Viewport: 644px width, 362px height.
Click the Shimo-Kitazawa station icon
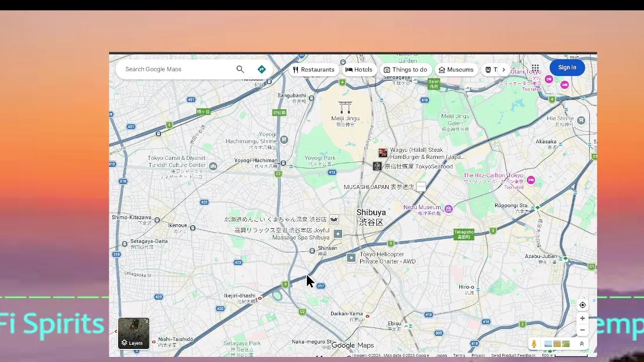click(x=157, y=220)
